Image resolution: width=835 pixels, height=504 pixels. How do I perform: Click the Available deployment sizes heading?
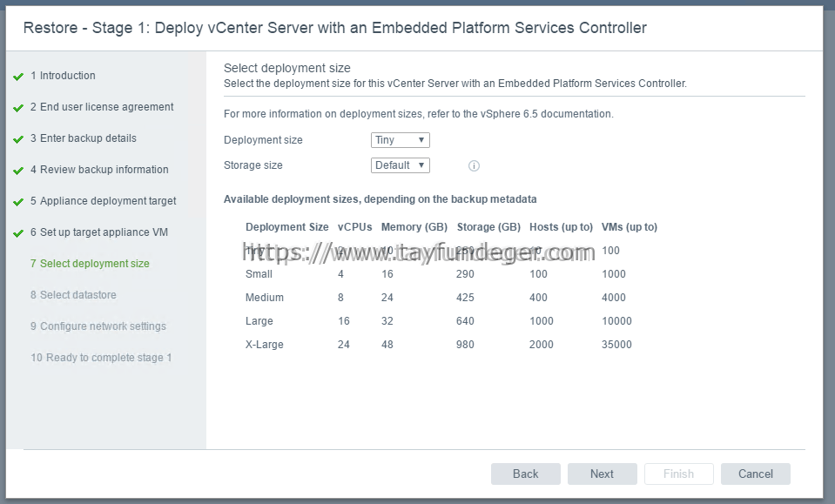[380, 199]
